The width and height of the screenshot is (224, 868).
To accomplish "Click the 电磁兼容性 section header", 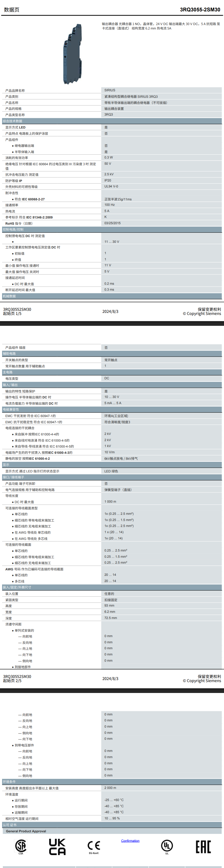I will 112,409.
